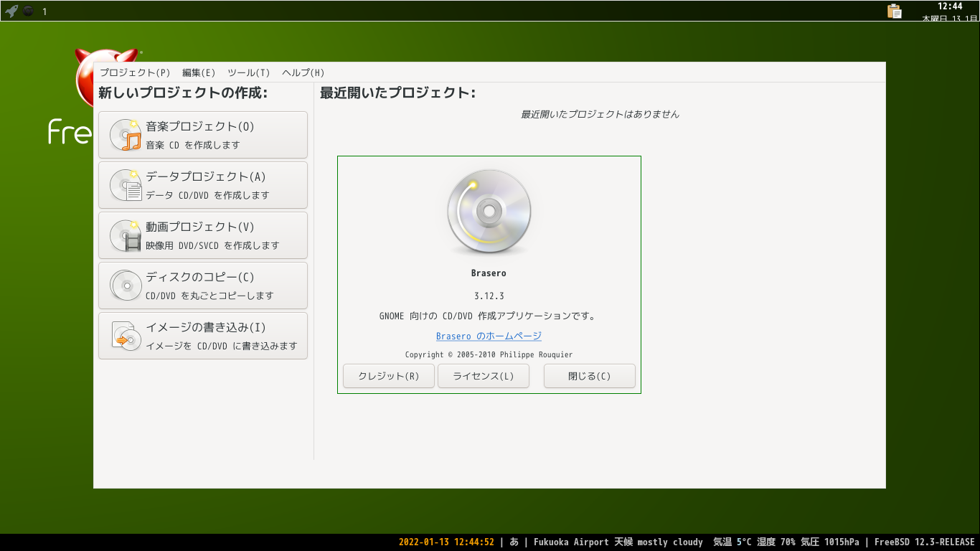
Task: Click the music project disc icon
Action: click(126, 135)
